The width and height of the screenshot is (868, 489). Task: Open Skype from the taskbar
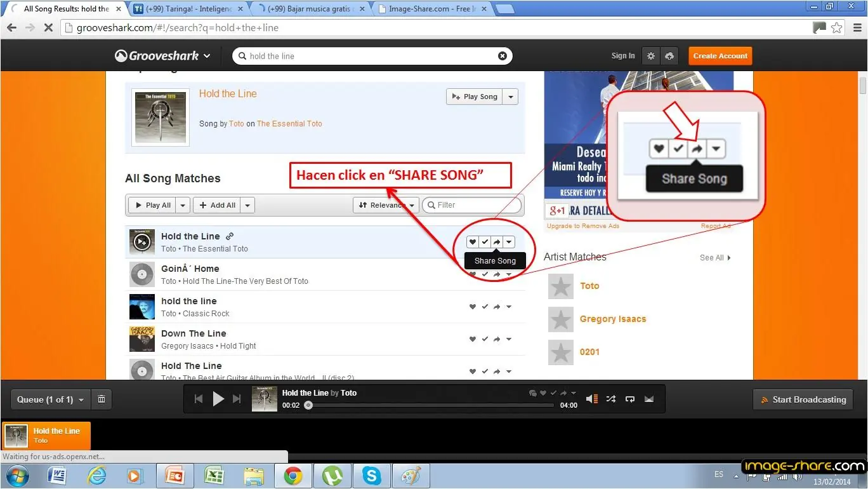(371, 475)
